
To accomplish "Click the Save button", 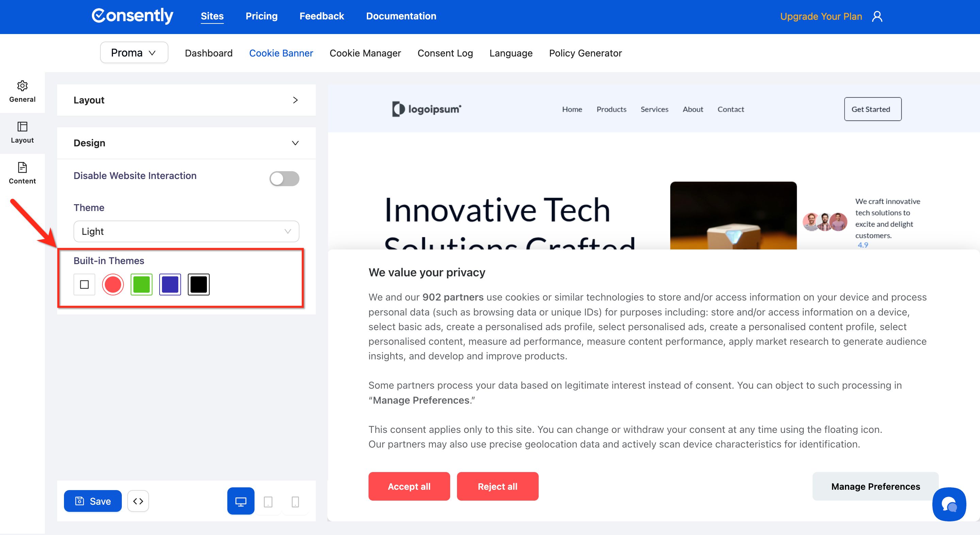I will click(x=93, y=501).
